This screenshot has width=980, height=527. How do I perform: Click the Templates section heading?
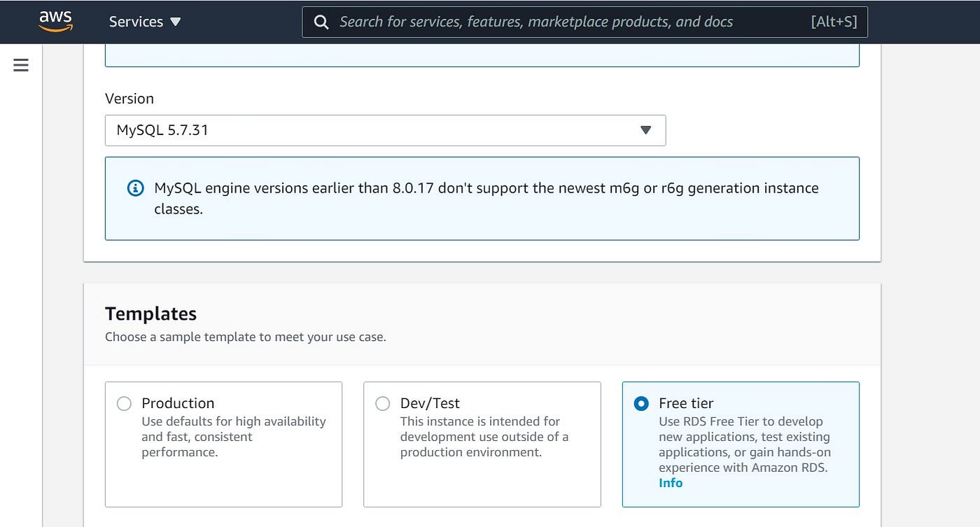pos(150,314)
